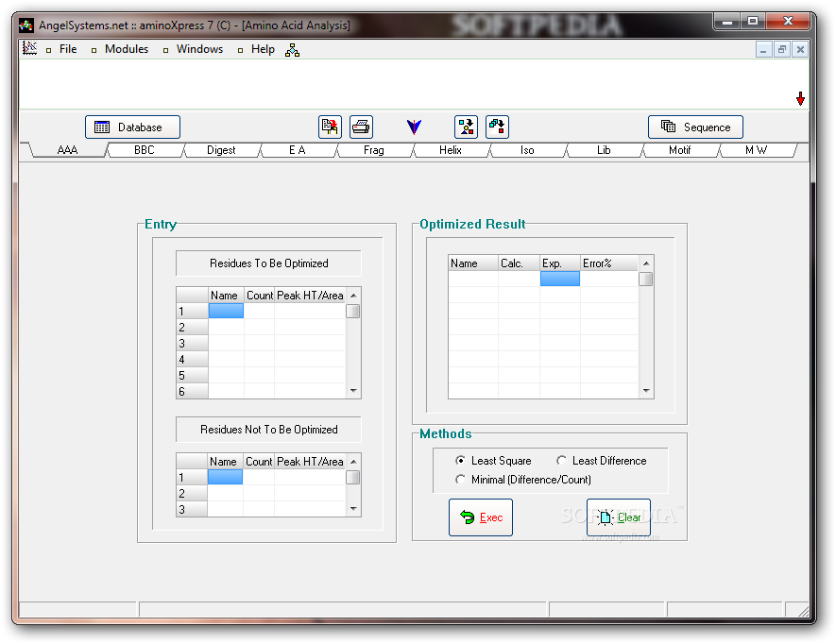The height and width of the screenshot is (644, 836).
Task: Click the printer icon button
Action: coord(361,127)
